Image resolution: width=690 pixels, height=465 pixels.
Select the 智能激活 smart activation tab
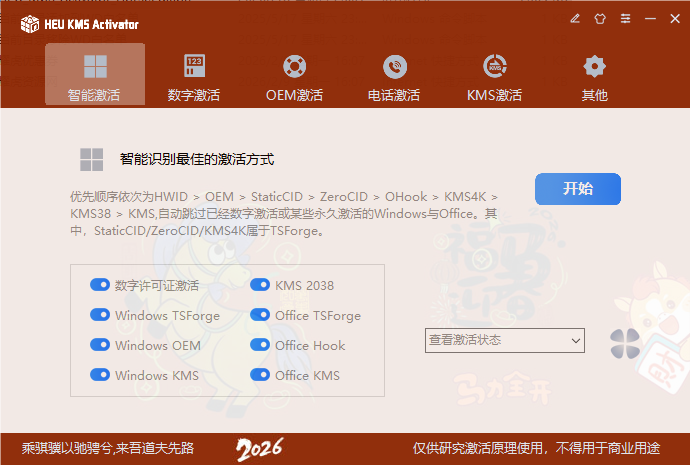[x=94, y=76]
